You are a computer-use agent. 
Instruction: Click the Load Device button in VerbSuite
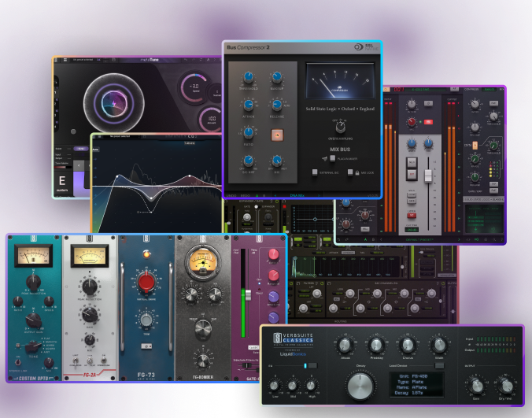coord(439,365)
